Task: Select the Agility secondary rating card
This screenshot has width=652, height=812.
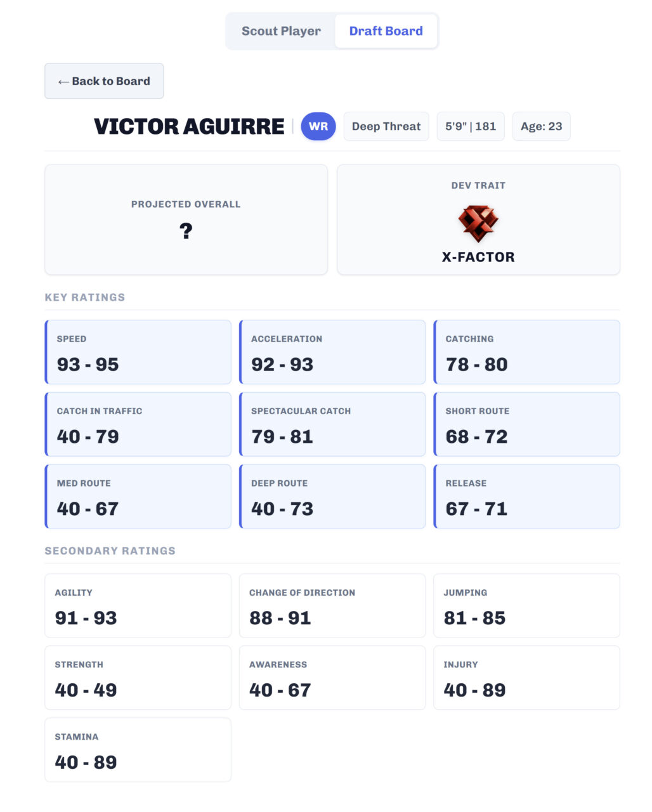Action: 138,606
